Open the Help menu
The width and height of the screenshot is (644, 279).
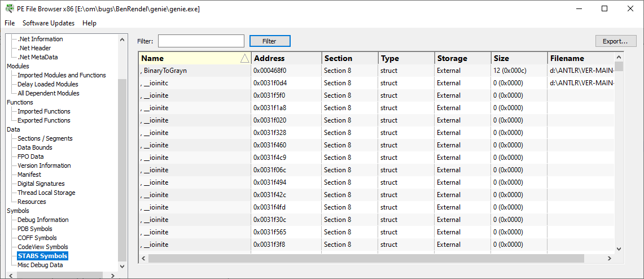tap(90, 23)
